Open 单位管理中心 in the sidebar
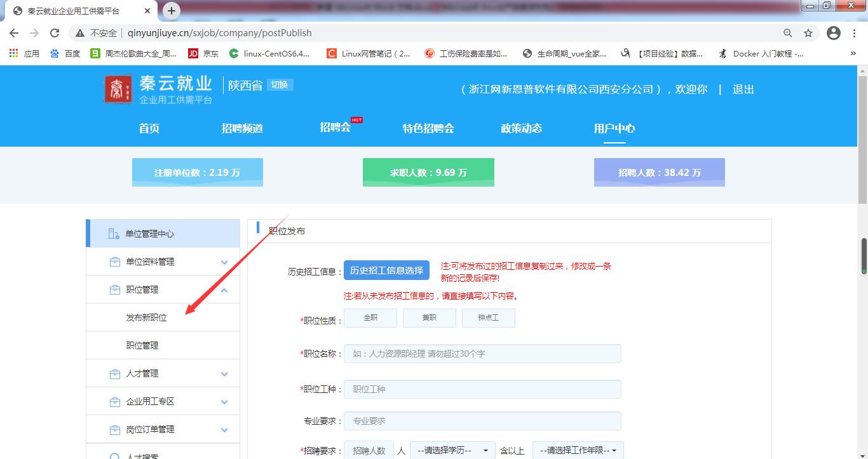868x459 pixels. tap(163, 234)
